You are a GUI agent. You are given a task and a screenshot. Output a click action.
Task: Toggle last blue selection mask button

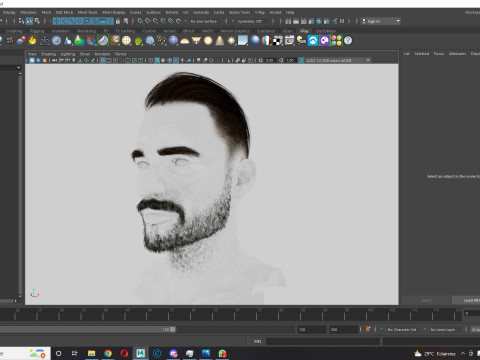point(110,21)
